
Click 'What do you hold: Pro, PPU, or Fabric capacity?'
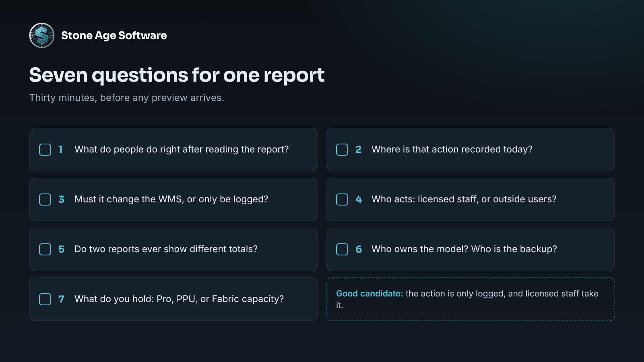tap(179, 299)
